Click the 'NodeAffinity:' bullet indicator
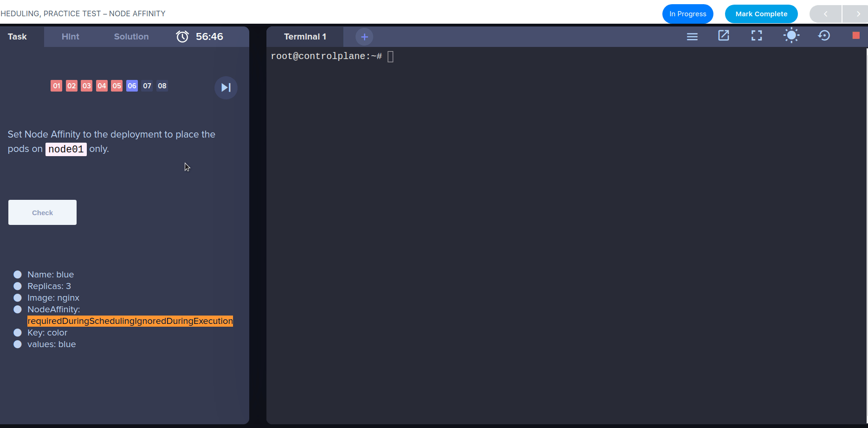Viewport: 868px width, 428px height. 18,309
